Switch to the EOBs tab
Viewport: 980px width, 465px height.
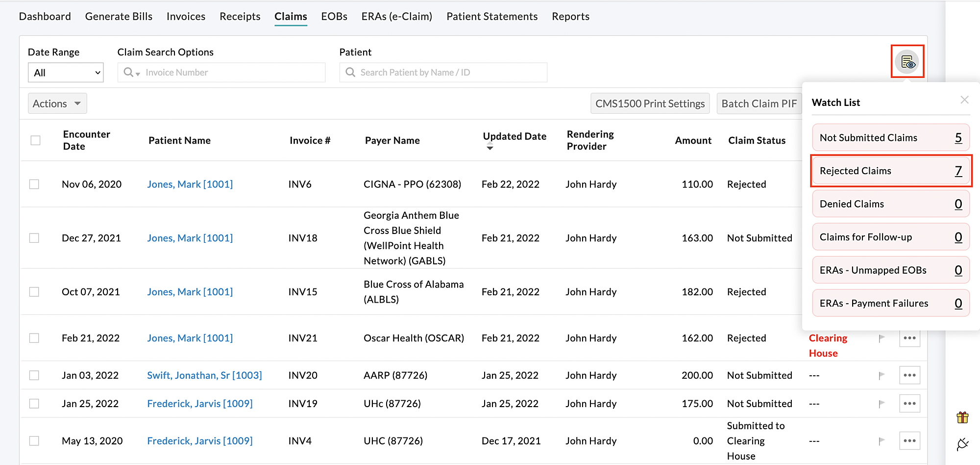334,16
